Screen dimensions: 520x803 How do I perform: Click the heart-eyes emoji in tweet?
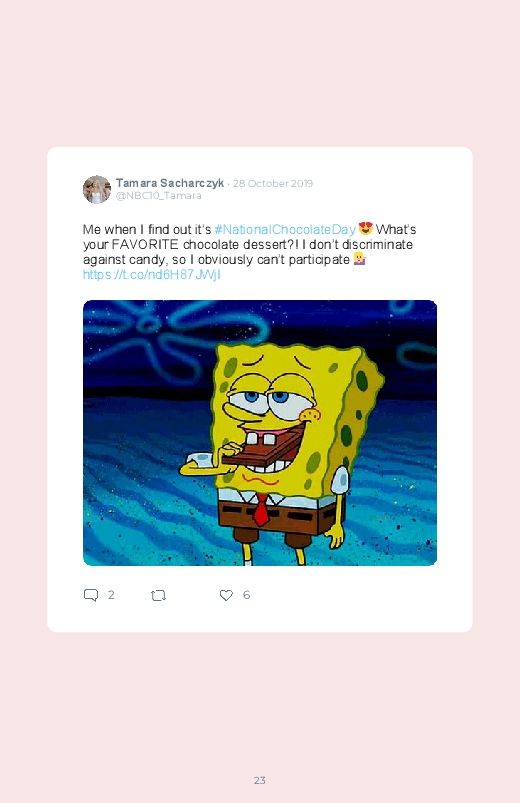click(365, 228)
